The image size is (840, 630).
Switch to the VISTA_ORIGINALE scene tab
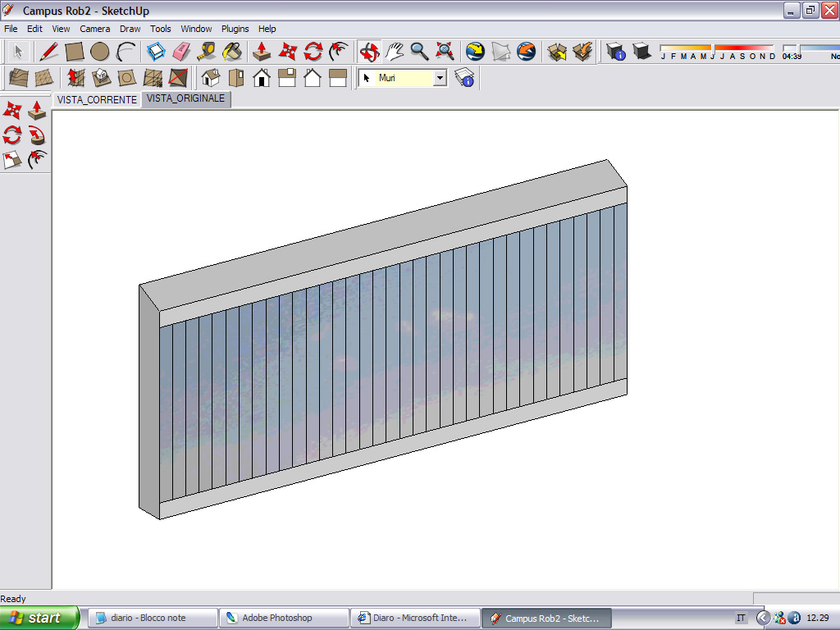click(186, 98)
